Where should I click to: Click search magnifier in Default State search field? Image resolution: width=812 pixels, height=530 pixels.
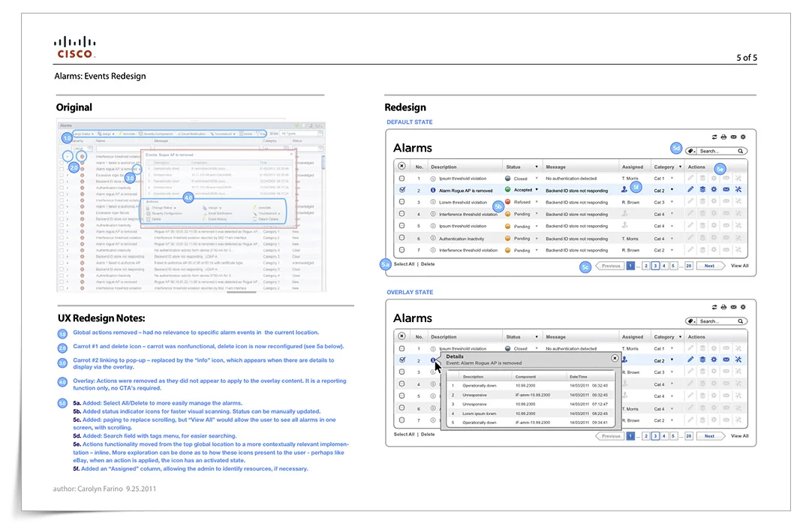741,152
